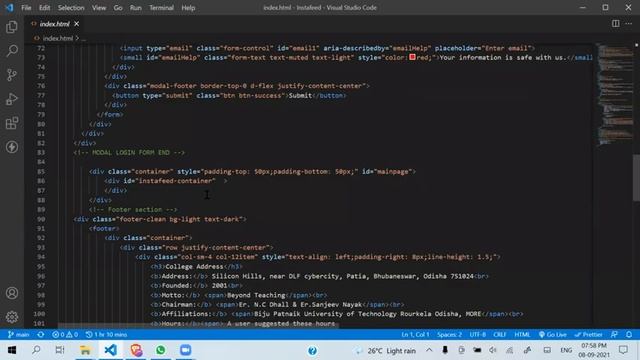Open the Windows Start menu

[x=12, y=350]
